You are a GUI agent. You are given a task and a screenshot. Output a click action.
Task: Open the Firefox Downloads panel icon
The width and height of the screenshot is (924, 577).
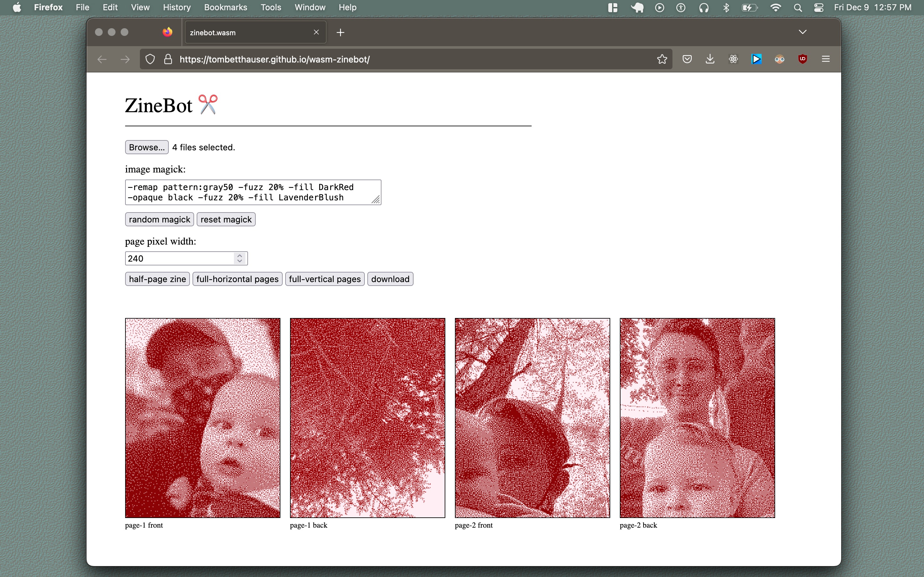(710, 59)
